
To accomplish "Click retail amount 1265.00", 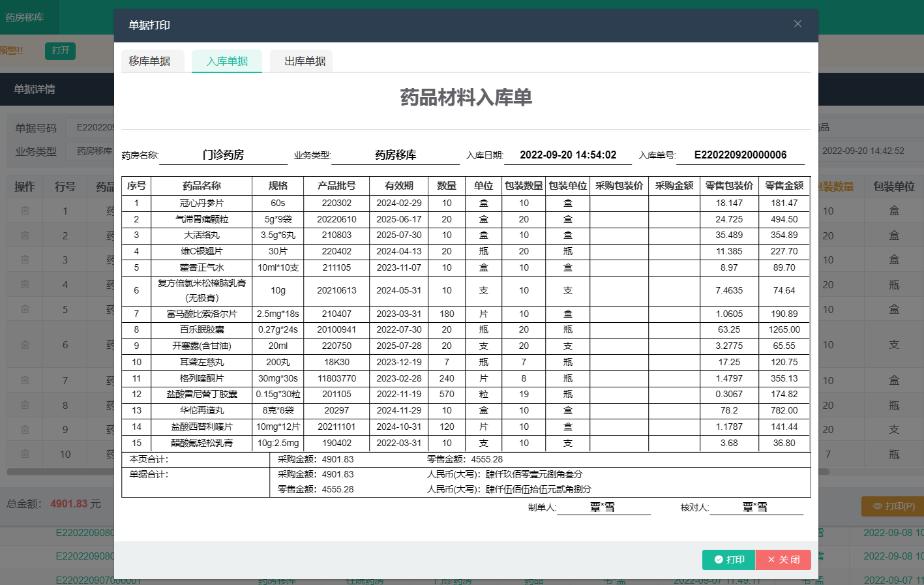I will 784,330.
